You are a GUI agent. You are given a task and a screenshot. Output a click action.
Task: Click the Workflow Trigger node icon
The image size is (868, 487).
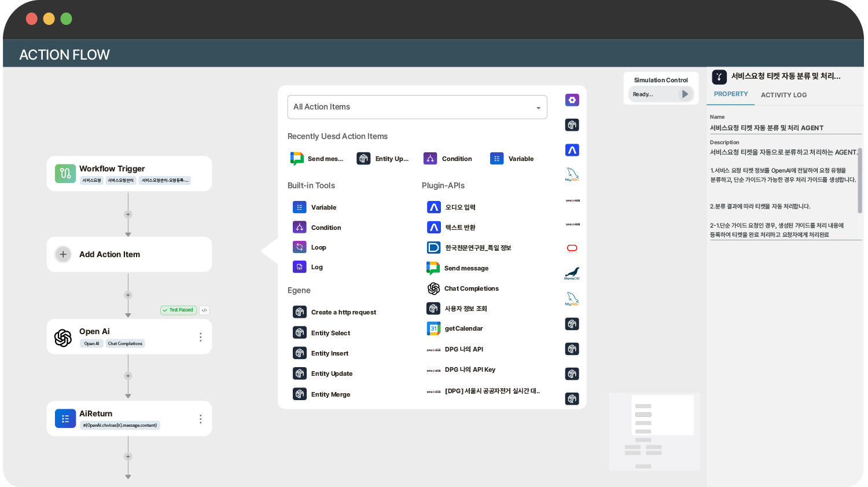pos(65,174)
